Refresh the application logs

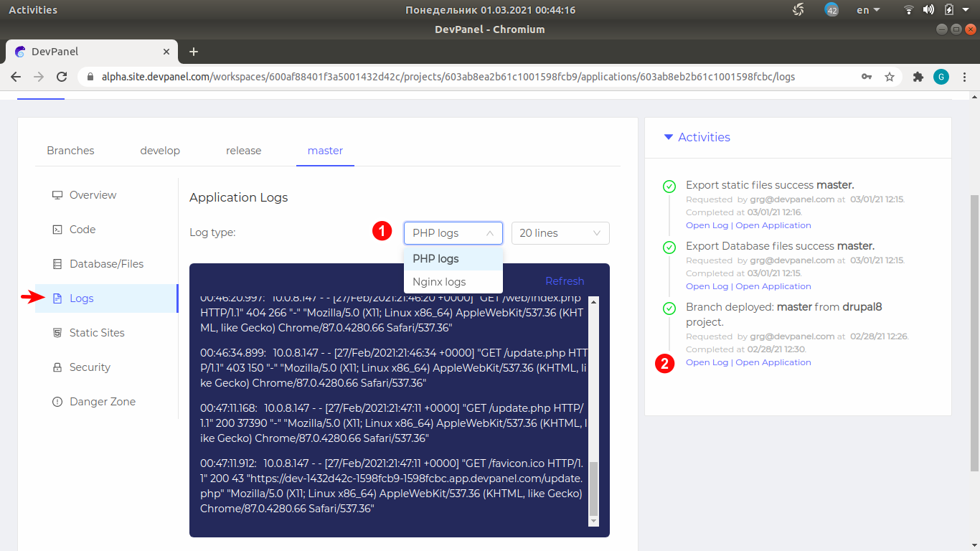(x=565, y=281)
